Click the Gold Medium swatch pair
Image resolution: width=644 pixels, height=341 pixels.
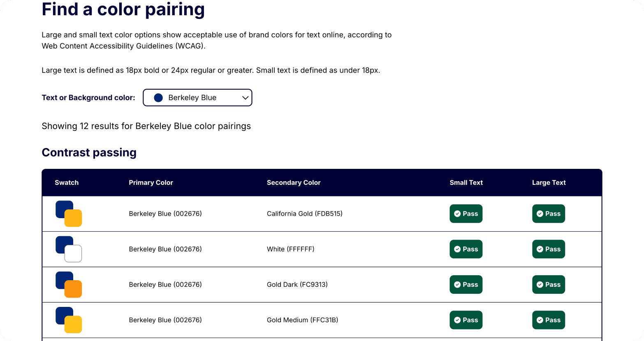tap(69, 320)
